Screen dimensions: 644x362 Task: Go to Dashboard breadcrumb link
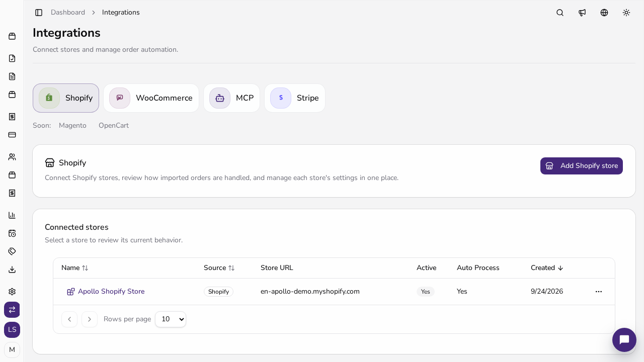click(x=68, y=13)
